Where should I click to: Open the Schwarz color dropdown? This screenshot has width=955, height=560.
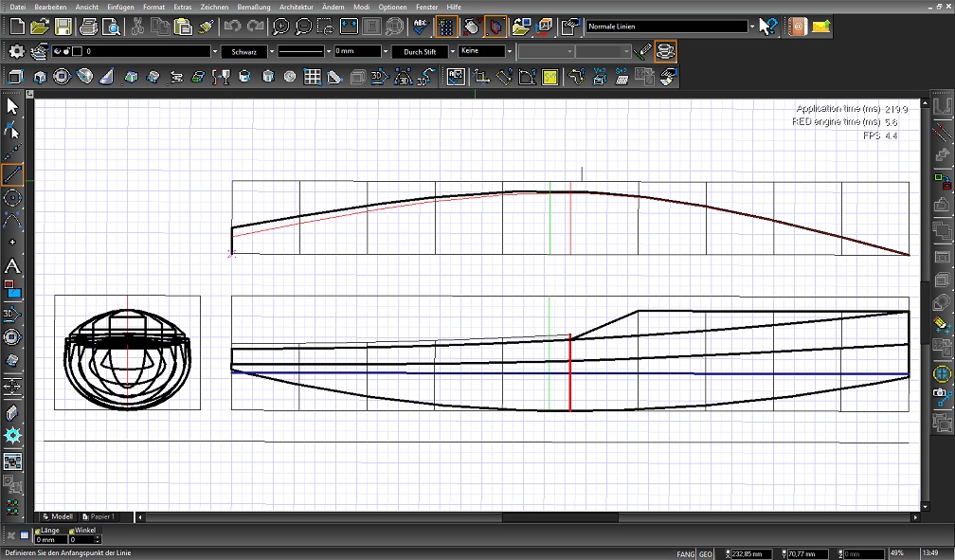click(x=272, y=51)
